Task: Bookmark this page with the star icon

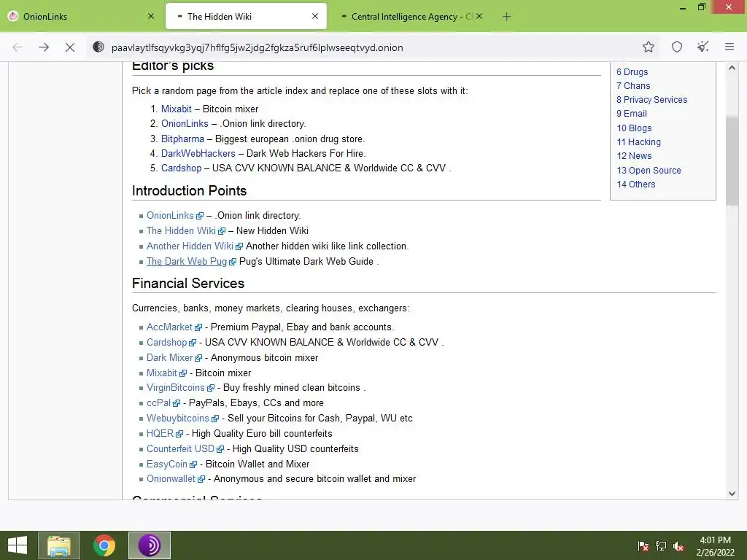Action: coord(648,47)
